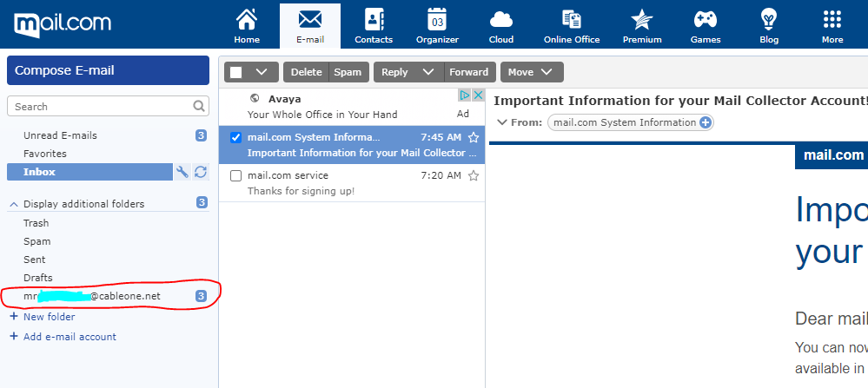
Task: Click the Reply button
Action: pos(394,72)
